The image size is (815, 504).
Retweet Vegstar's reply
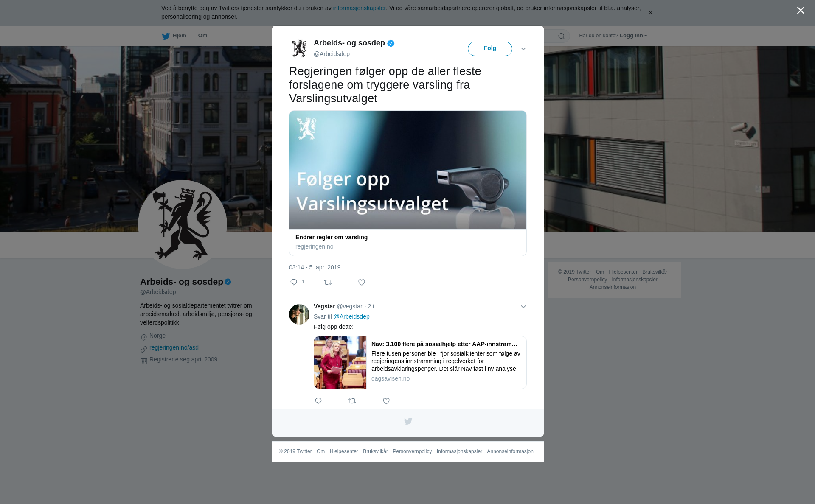(352, 401)
